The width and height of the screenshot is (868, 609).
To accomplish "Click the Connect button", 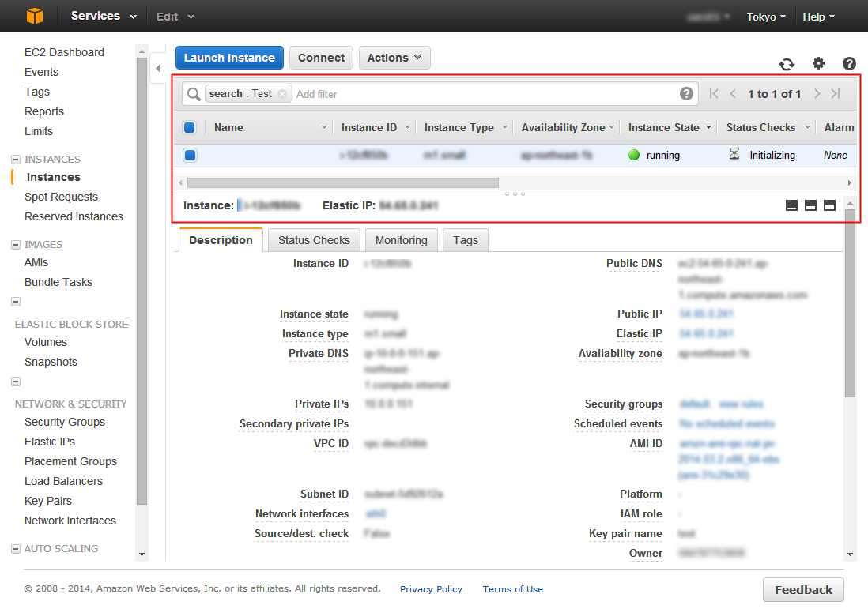I will click(321, 58).
